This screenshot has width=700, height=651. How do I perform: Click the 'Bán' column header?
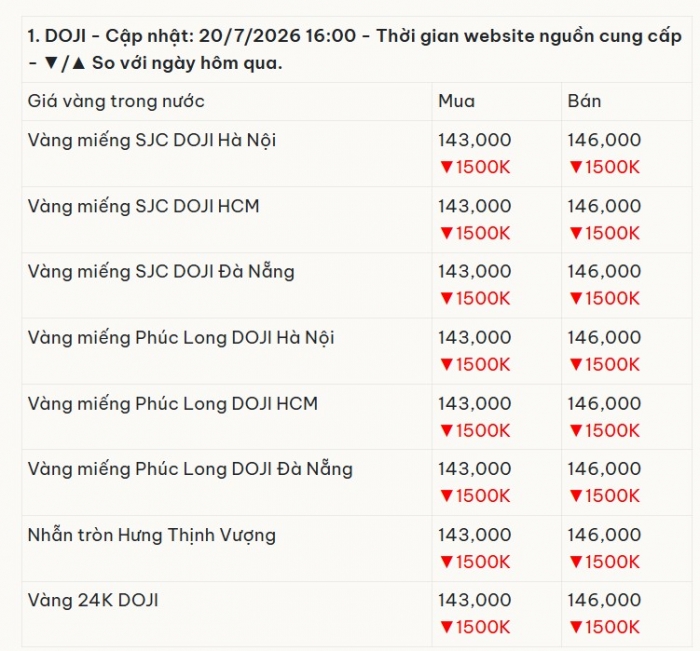click(x=584, y=101)
